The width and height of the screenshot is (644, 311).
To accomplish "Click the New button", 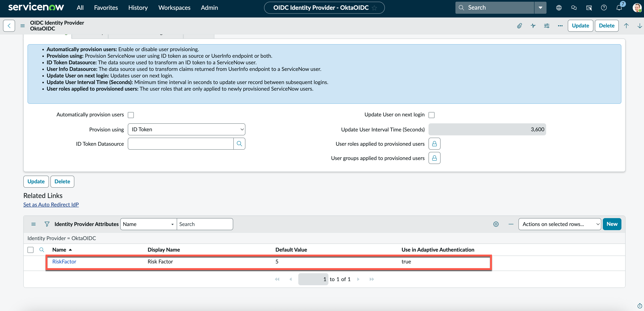I will pyautogui.click(x=612, y=224).
